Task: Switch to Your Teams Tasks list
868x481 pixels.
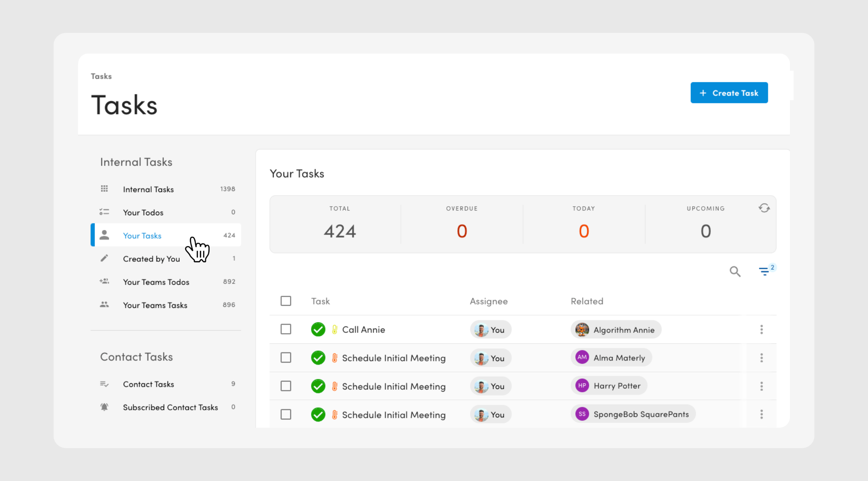Action: pyautogui.click(x=155, y=305)
